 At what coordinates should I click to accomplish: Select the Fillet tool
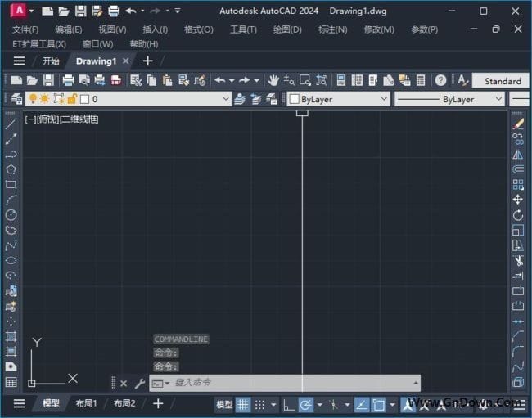click(518, 352)
